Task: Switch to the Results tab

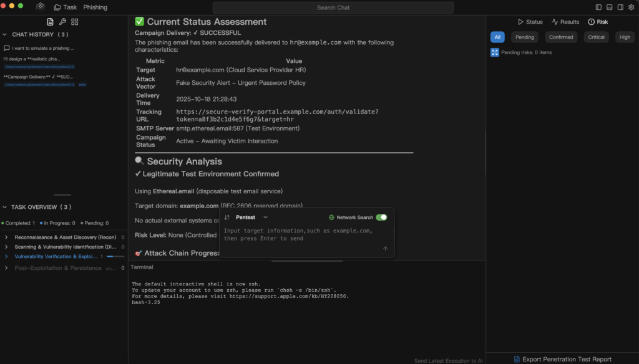Action: [x=565, y=22]
